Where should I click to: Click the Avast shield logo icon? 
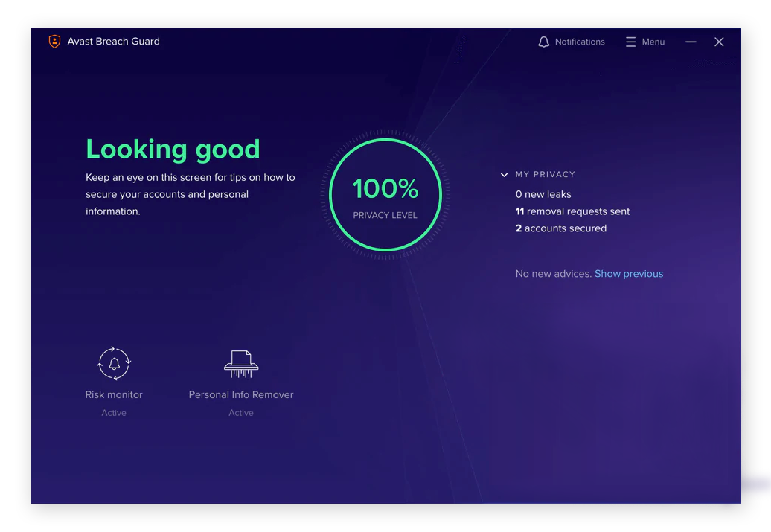pos(54,42)
